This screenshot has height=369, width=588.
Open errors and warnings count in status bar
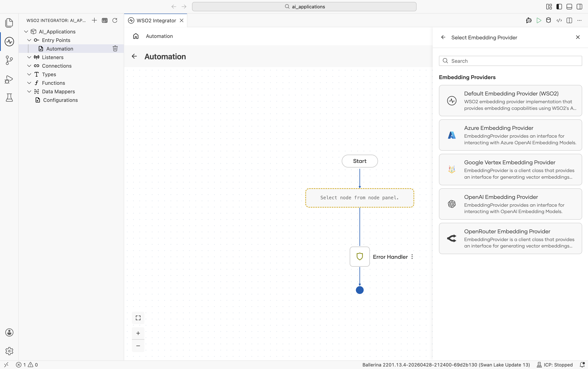(27, 365)
